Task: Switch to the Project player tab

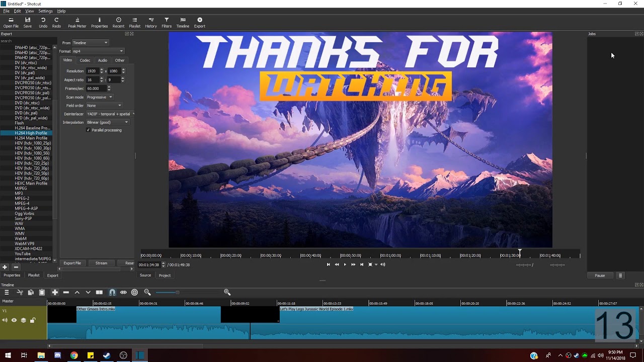Action: click(x=165, y=276)
